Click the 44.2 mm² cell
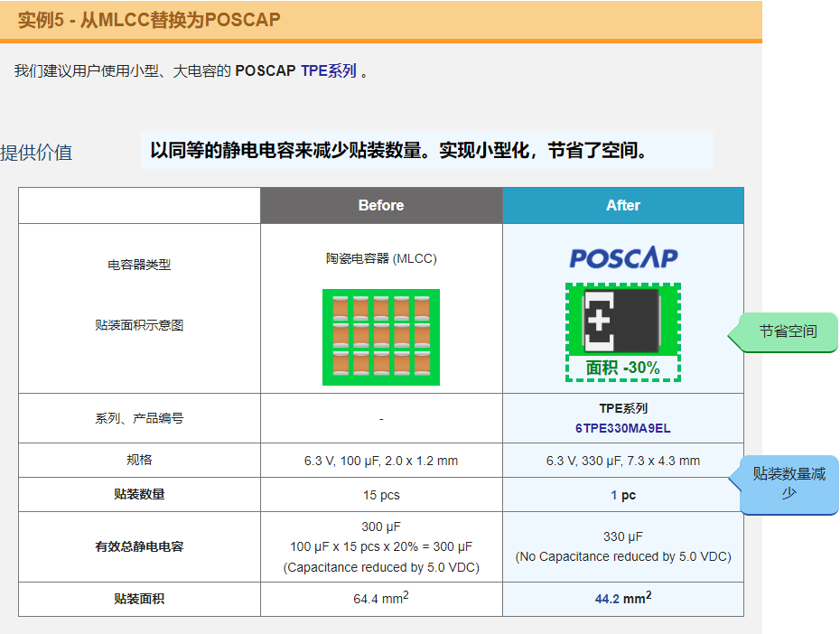The image size is (840, 634). point(623,598)
